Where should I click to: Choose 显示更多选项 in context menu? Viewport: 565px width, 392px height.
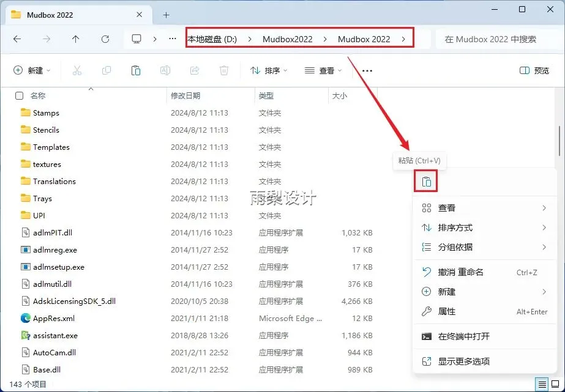tap(484, 361)
